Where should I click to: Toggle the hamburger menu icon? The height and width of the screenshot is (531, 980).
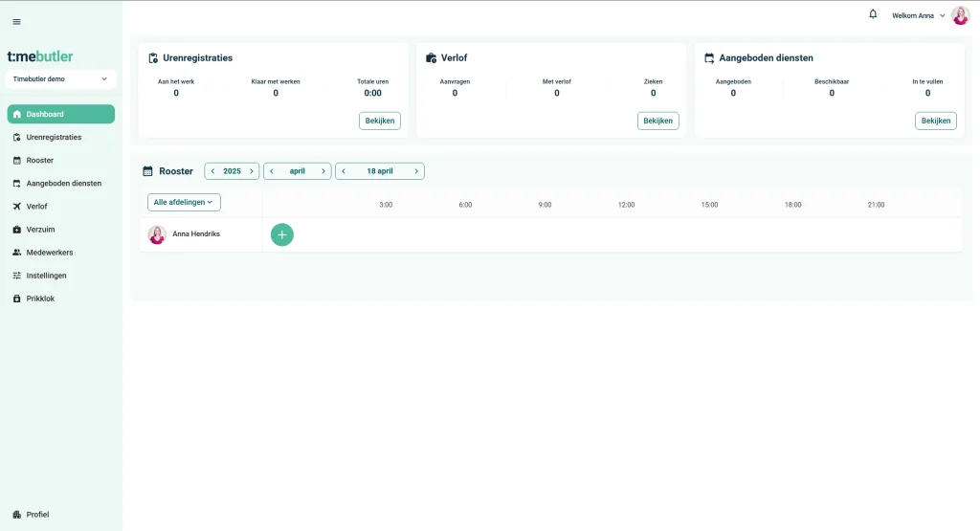(x=17, y=22)
